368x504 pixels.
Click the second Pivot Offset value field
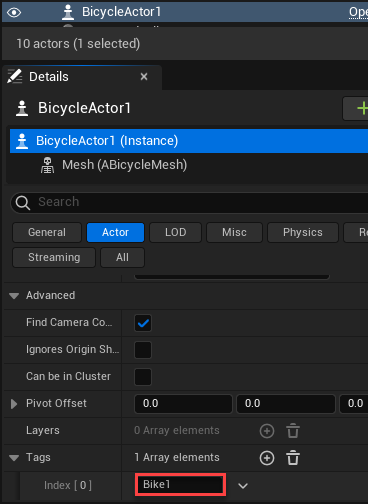click(x=286, y=404)
